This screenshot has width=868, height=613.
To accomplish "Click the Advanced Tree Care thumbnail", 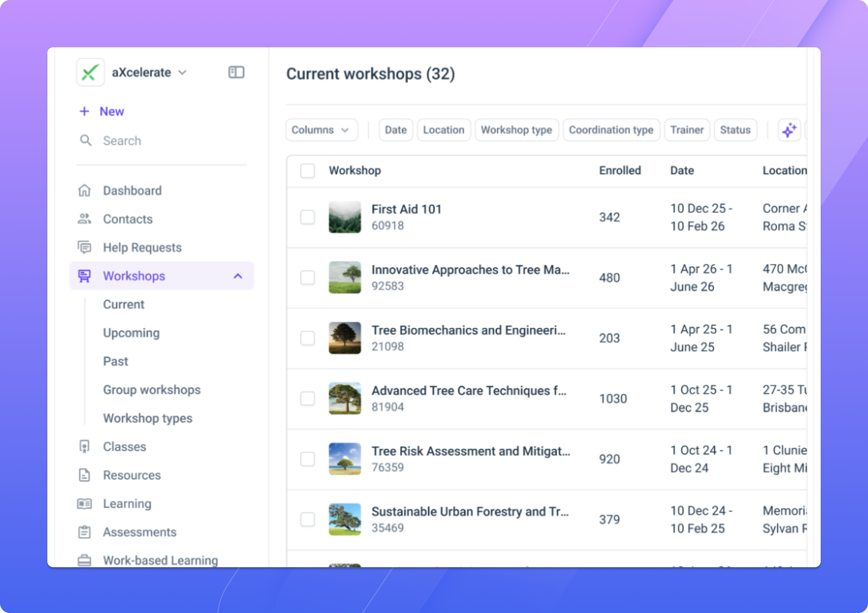I will click(344, 399).
